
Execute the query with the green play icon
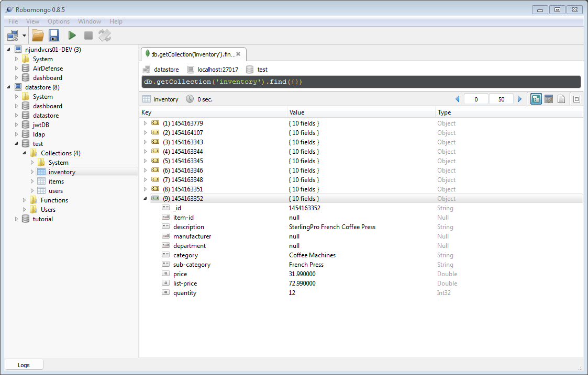[x=72, y=35]
